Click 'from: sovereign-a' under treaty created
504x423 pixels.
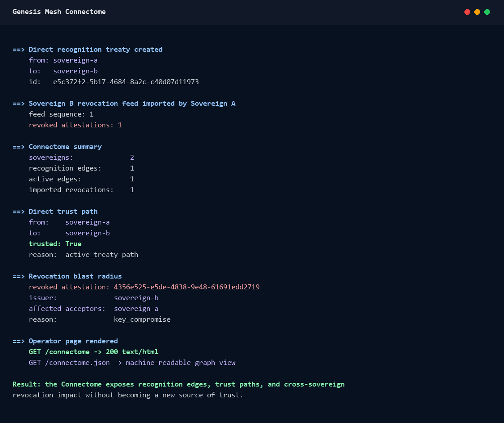point(63,60)
